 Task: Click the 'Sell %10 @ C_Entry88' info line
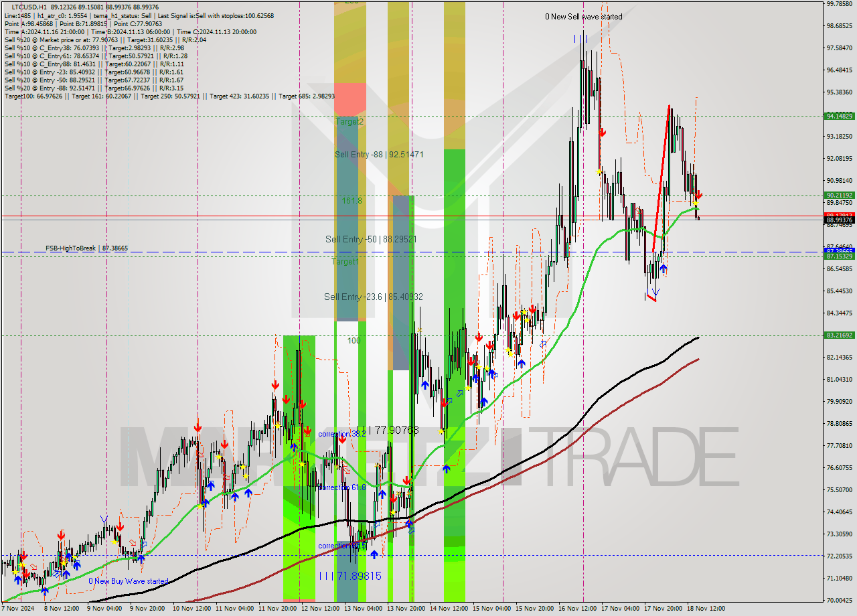[94, 64]
